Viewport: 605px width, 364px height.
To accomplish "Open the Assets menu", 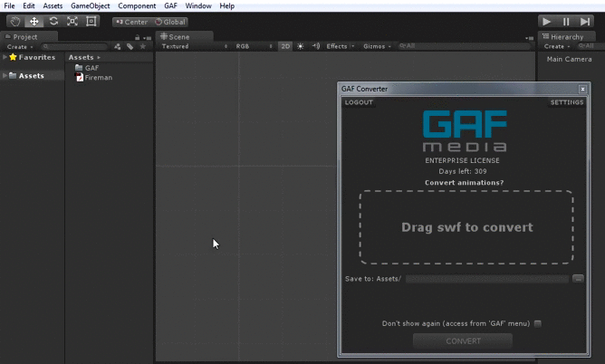I will pos(53,5).
